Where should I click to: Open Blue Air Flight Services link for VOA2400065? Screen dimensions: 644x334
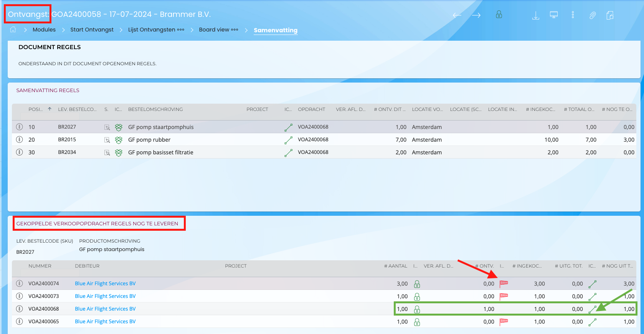coord(105,321)
